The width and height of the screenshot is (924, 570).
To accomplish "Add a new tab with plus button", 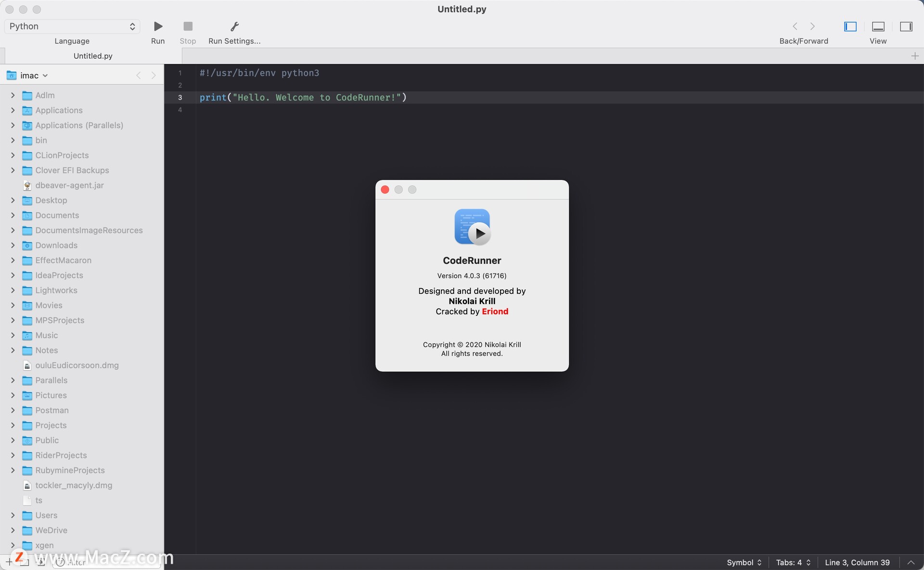I will 915,56.
